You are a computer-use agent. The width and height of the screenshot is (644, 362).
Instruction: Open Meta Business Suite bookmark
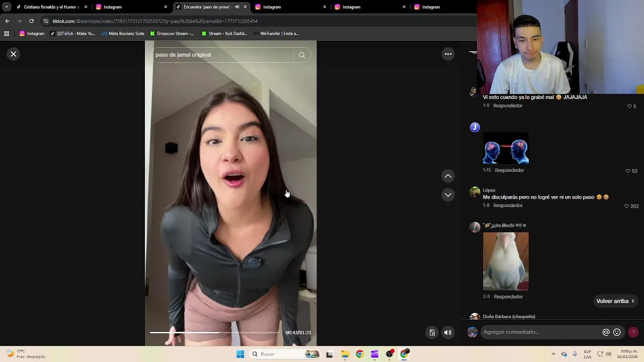[x=123, y=34]
